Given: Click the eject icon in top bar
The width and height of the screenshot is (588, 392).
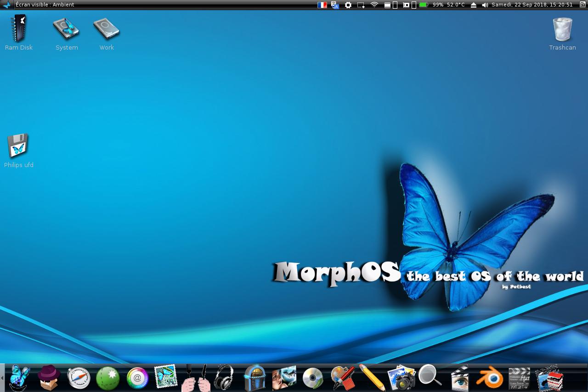Looking at the screenshot, I should (x=474, y=5).
